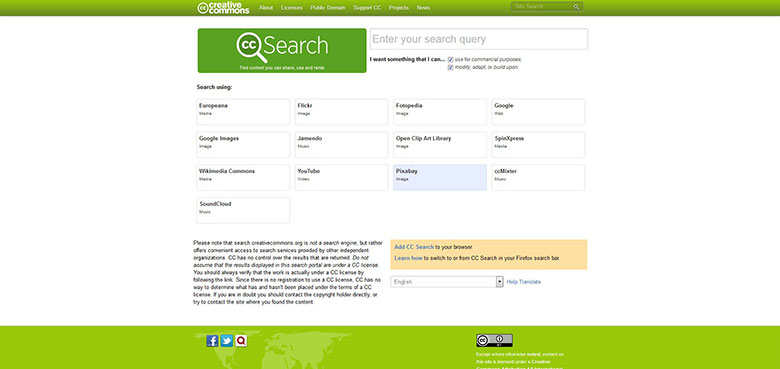Click the Creative Commons logo
The height and width of the screenshot is (369, 780).
(223, 7)
